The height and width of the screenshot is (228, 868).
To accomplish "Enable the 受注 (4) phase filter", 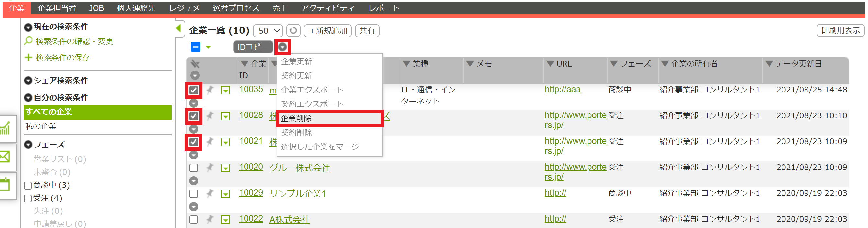I will tap(28, 198).
